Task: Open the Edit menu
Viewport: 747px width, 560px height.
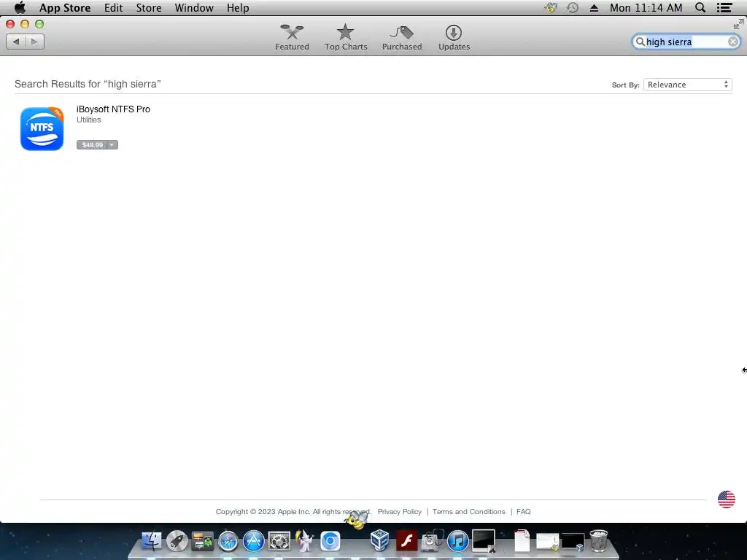Action: [x=113, y=7]
